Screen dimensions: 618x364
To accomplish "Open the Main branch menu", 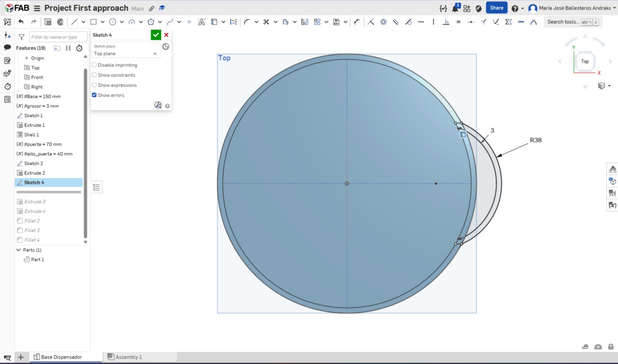I will click(x=137, y=8).
